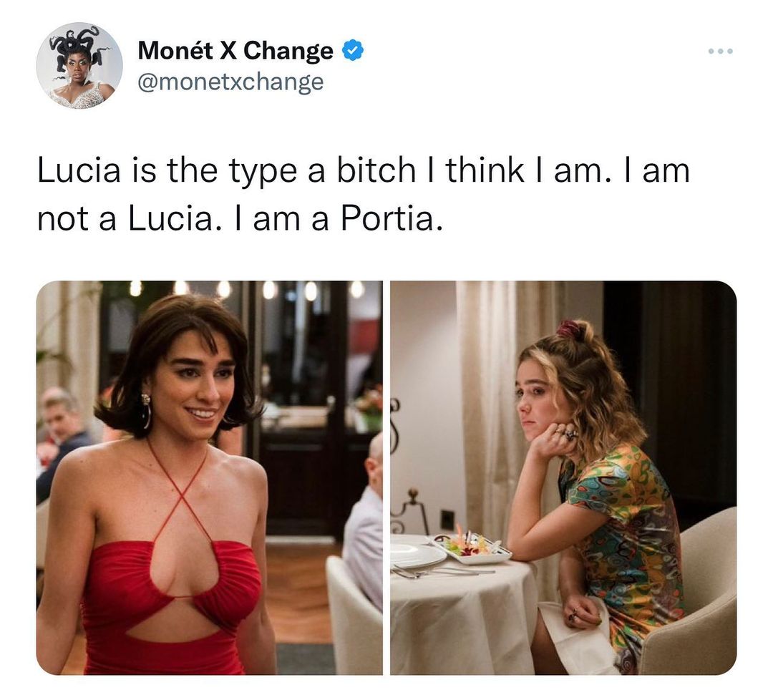Select the circular profile picture thumbnail
Image resolution: width=773 pixels, height=700 pixels.
(x=79, y=66)
